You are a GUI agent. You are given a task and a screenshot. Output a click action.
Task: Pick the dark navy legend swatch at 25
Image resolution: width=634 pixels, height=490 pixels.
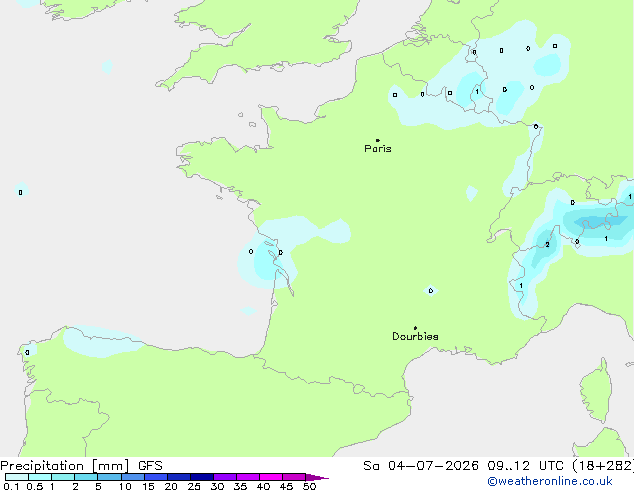click(202, 477)
